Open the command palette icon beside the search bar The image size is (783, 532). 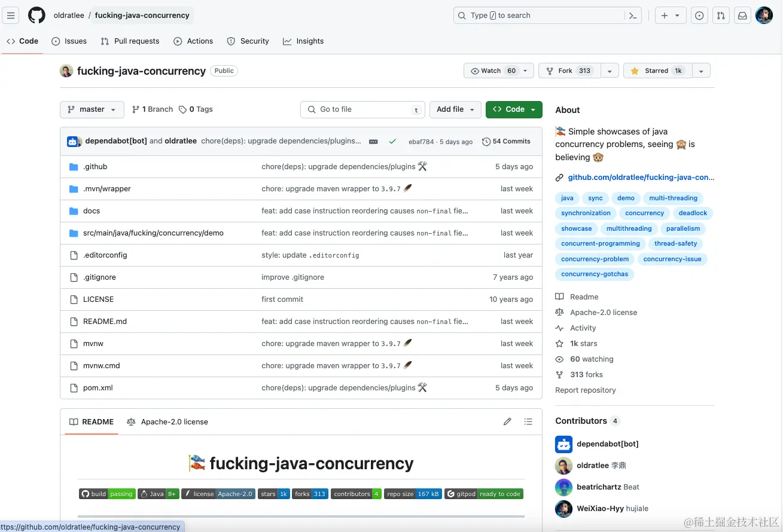pos(632,15)
